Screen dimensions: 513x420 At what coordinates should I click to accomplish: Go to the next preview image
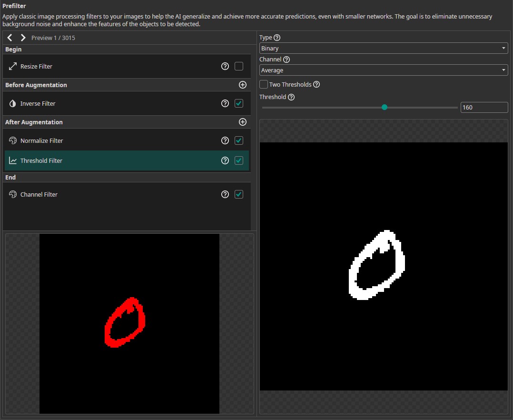(23, 38)
